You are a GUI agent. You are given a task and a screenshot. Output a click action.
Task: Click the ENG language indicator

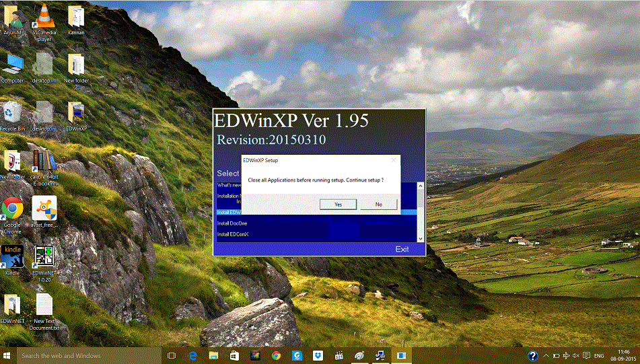[x=599, y=355]
